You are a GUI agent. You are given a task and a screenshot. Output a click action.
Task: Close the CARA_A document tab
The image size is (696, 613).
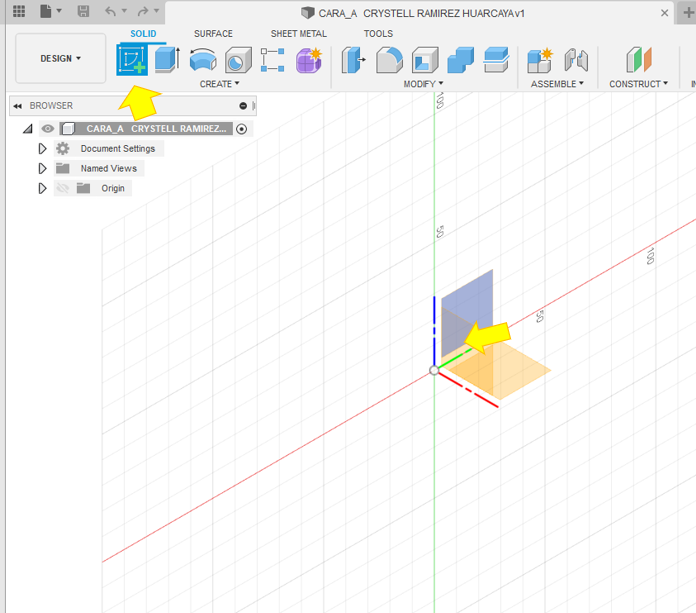click(x=664, y=13)
